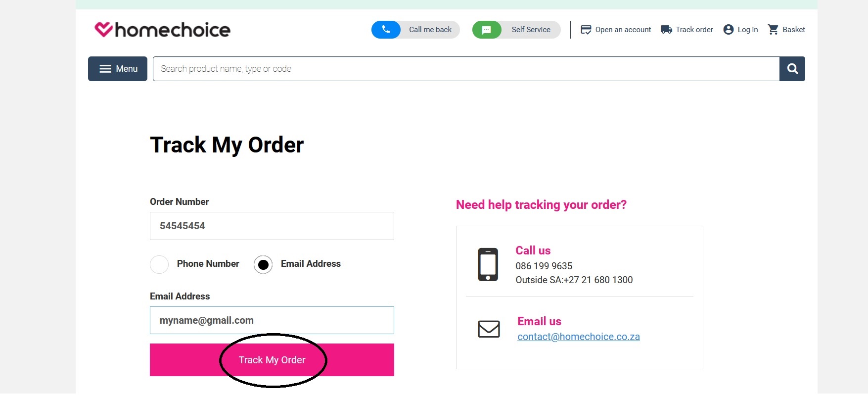This screenshot has height=395, width=868.
Task: Focus the product search box
Action: coord(466,69)
